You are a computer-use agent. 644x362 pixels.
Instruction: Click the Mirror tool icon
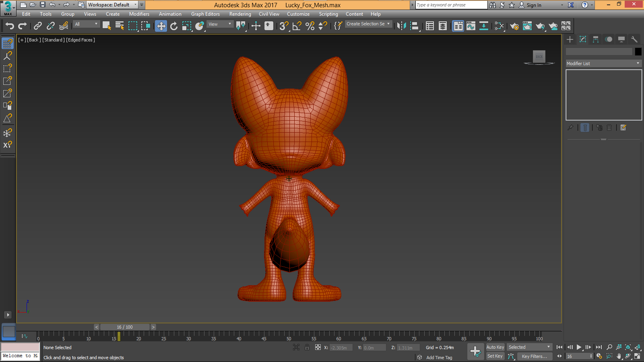401,26
